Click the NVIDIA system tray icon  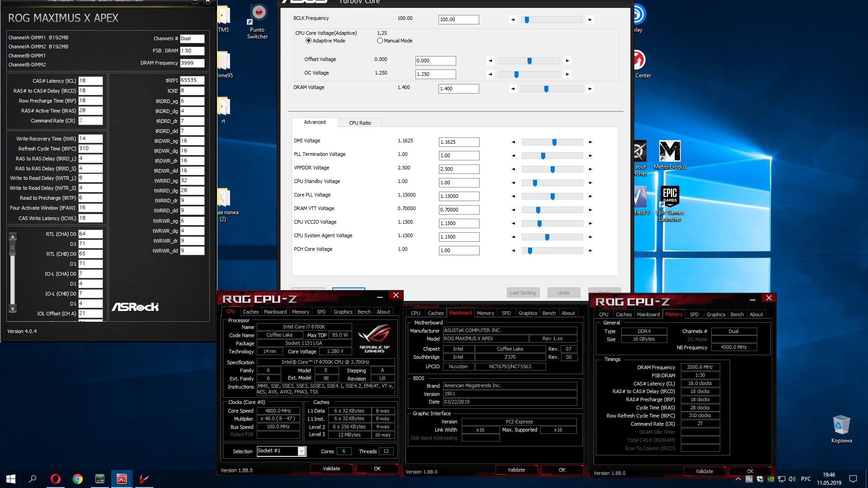[x=770, y=479]
